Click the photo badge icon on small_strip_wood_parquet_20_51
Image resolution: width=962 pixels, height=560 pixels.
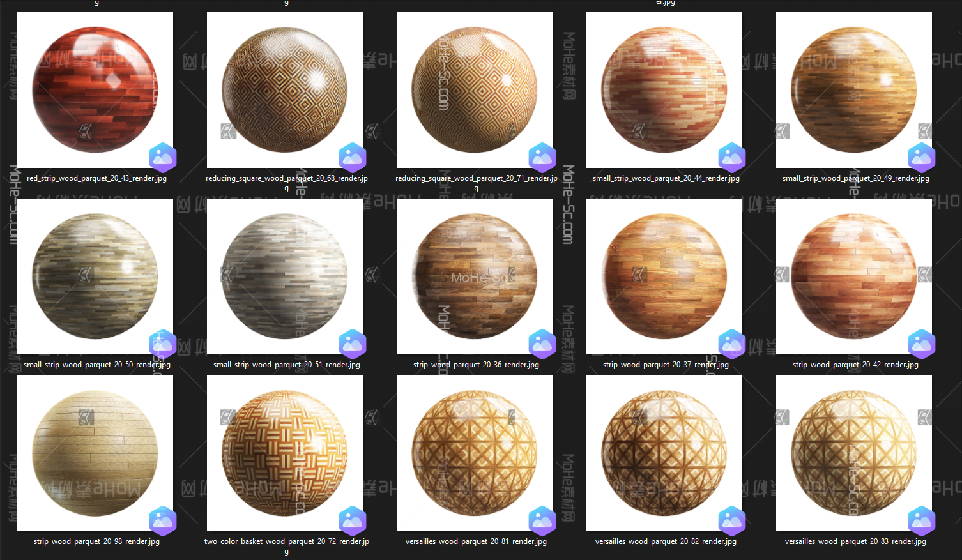click(352, 344)
